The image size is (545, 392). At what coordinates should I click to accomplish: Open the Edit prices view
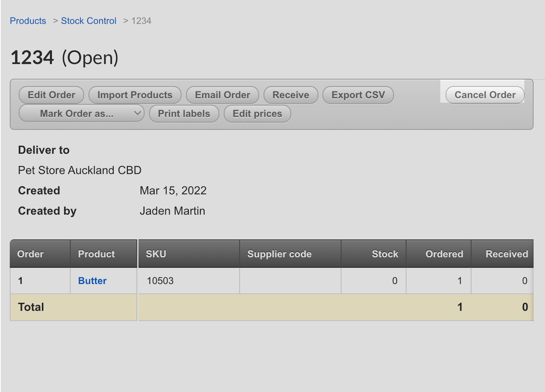click(x=257, y=114)
